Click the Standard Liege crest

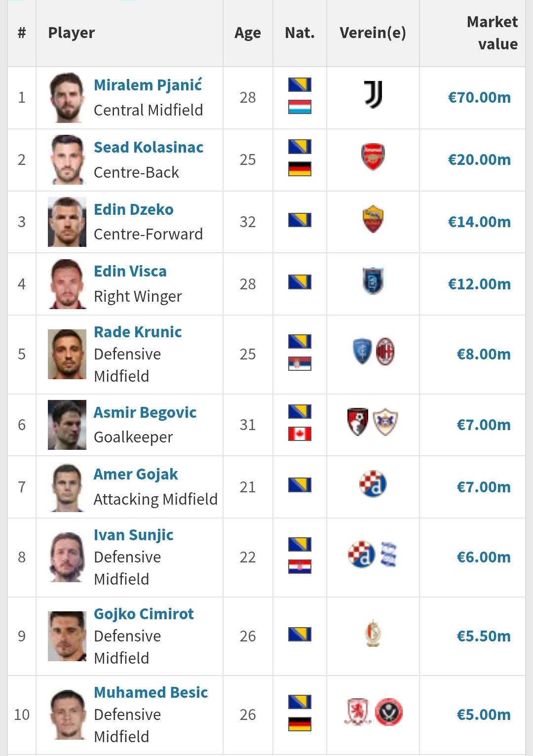point(373,634)
